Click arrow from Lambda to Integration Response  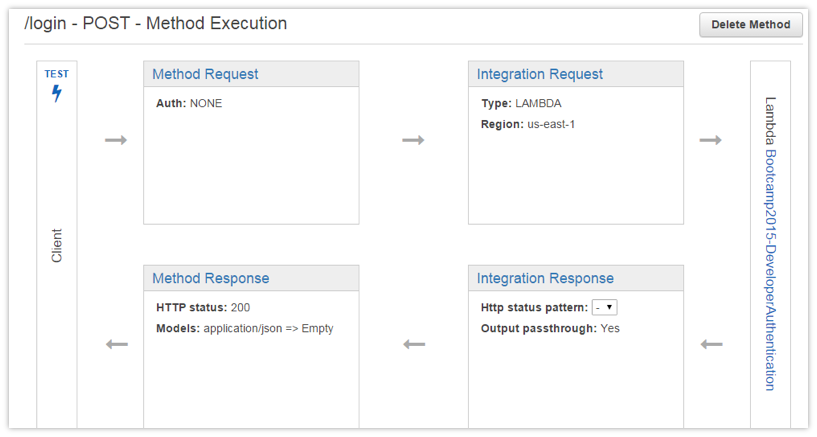712,344
